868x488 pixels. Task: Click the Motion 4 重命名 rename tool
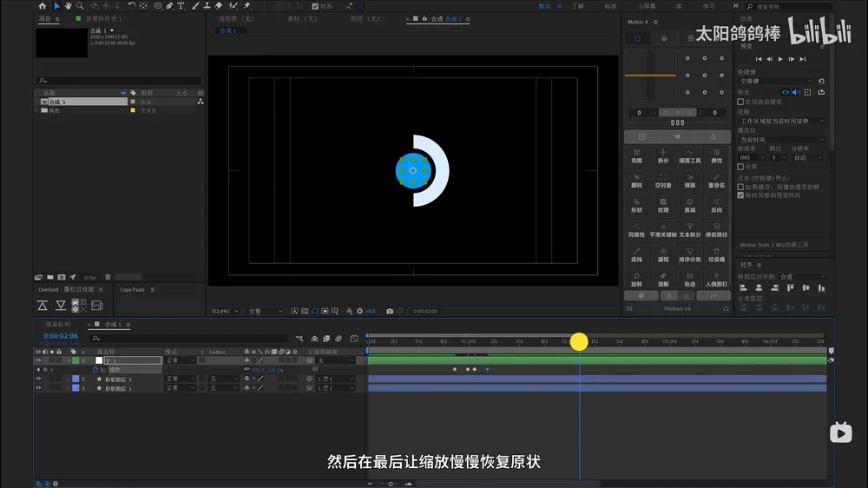click(x=716, y=181)
